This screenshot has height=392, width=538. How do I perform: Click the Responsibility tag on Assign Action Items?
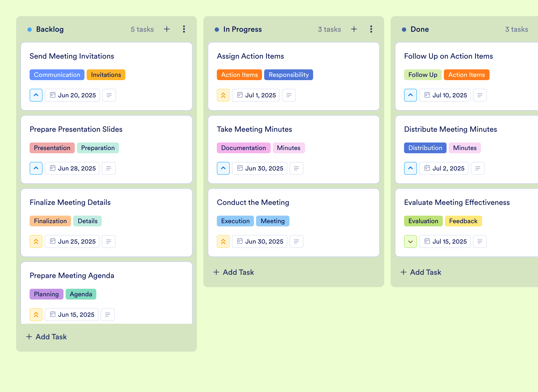[x=289, y=75]
